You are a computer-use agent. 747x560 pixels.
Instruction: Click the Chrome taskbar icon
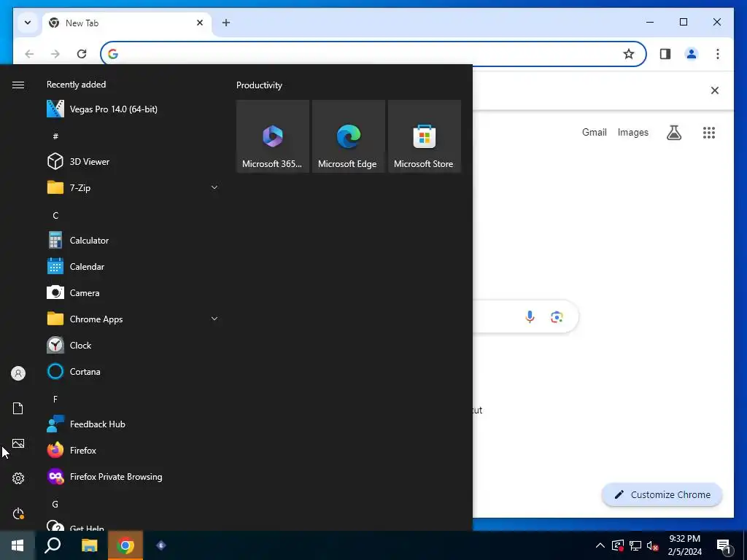[x=125, y=545]
